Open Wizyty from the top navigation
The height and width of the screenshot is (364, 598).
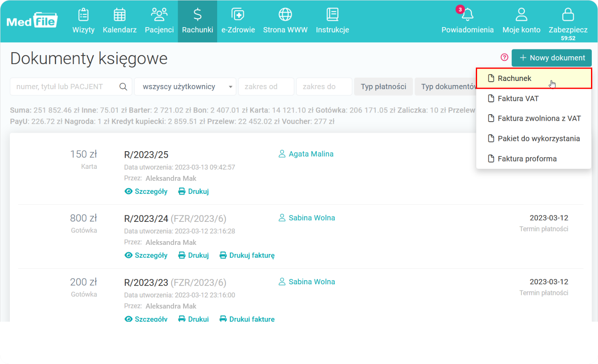point(83,21)
